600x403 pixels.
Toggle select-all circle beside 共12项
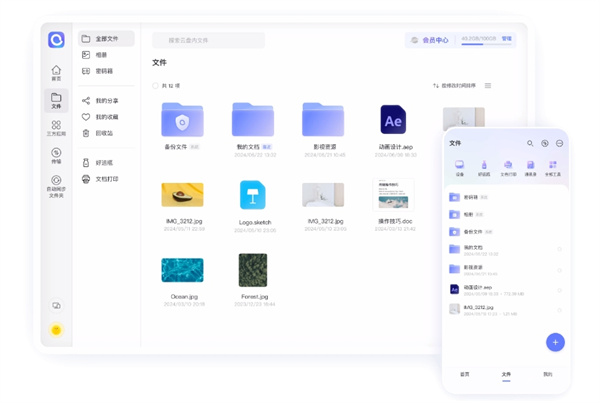[155, 86]
